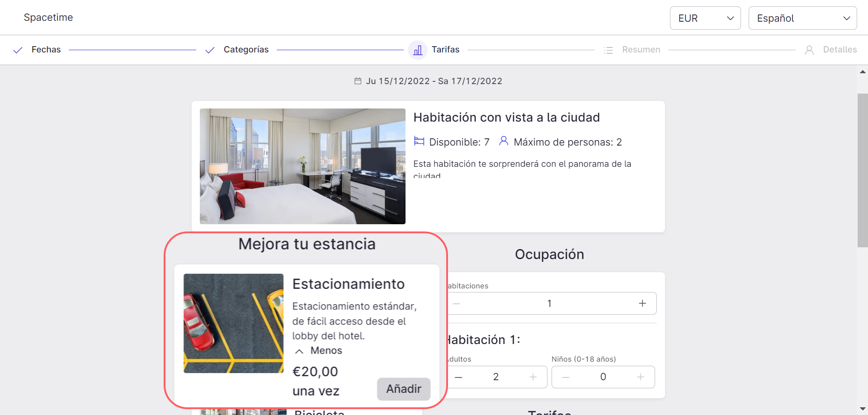868x415 pixels.
Task: Click the Spacetime brand link
Action: pos(48,18)
